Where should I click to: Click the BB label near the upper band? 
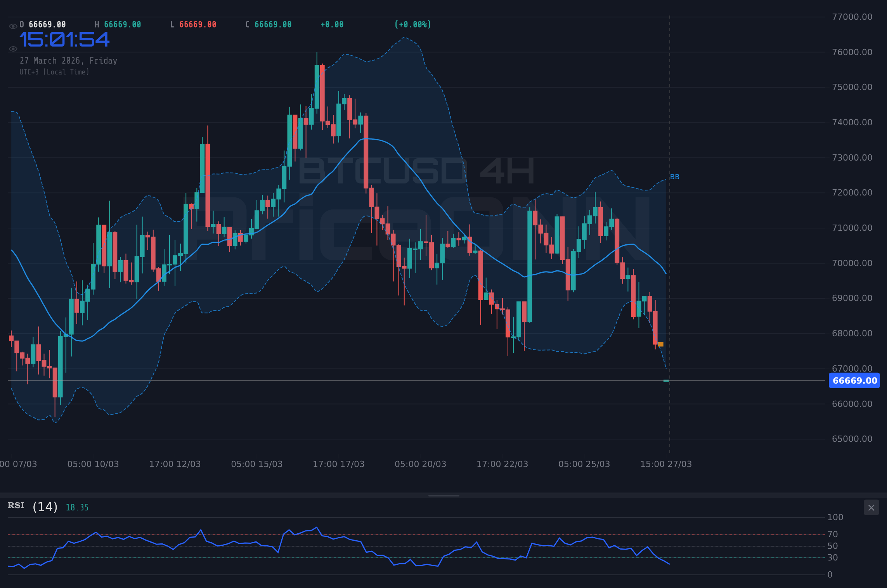(674, 177)
